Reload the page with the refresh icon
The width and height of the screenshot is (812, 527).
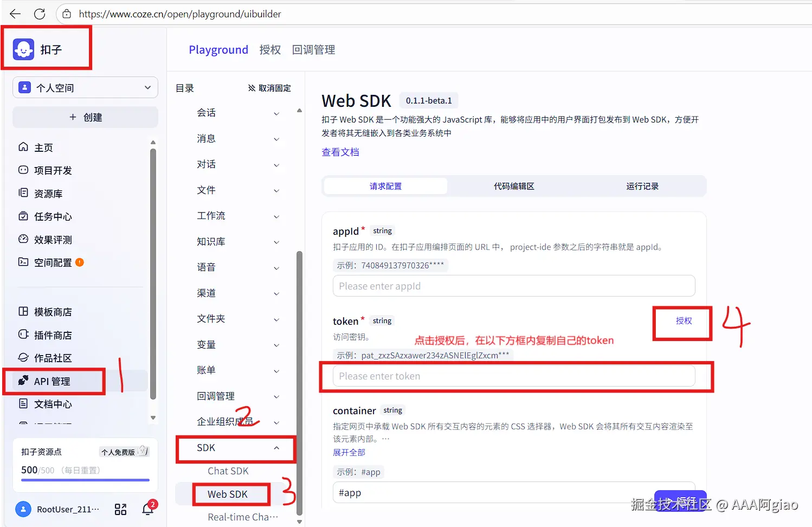coord(40,14)
